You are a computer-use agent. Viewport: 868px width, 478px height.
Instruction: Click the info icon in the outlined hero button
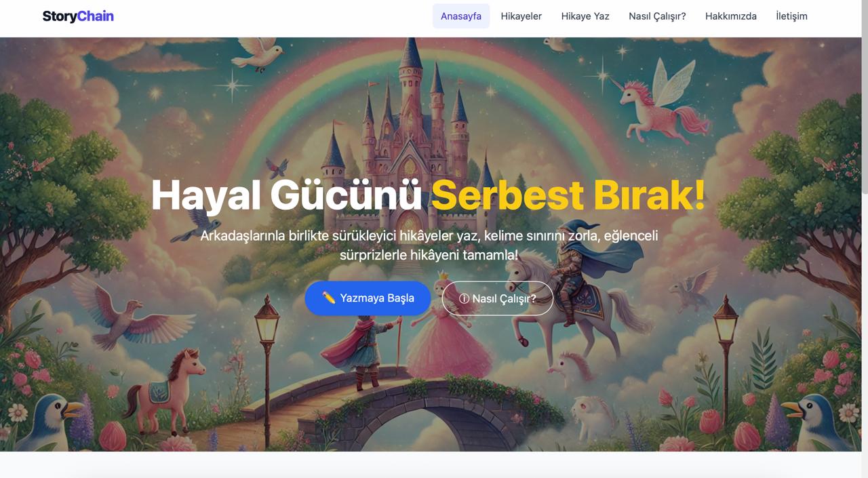coord(464,298)
